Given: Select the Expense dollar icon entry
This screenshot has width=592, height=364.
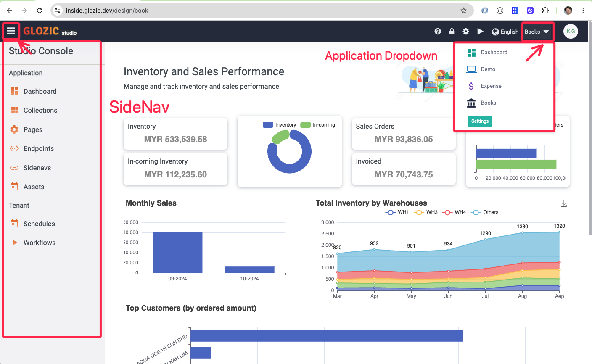Looking at the screenshot, I should point(471,86).
